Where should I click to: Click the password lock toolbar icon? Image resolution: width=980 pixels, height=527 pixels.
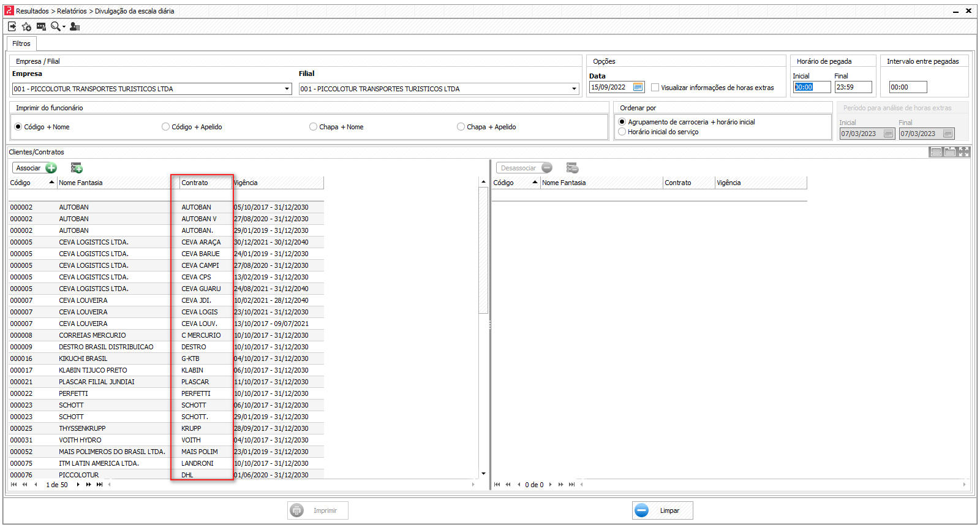point(41,26)
